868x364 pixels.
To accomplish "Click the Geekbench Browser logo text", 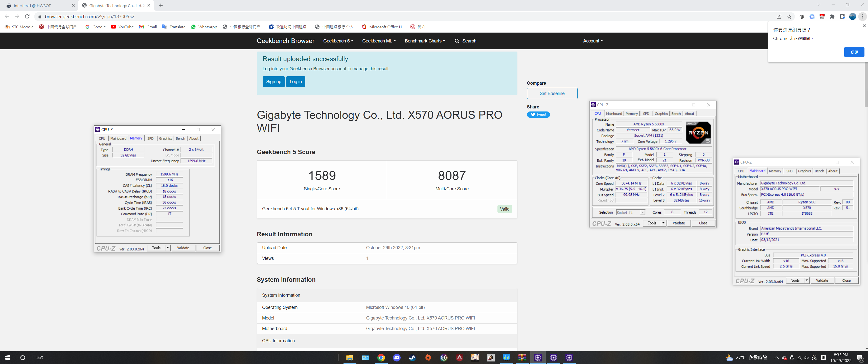I will (x=285, y=41).
